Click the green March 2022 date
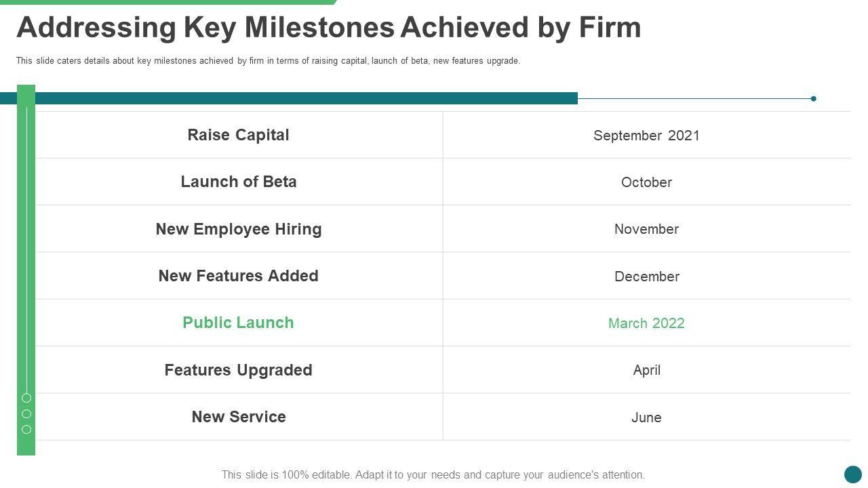The image size is (868, 488). click(x=646, y=323)
